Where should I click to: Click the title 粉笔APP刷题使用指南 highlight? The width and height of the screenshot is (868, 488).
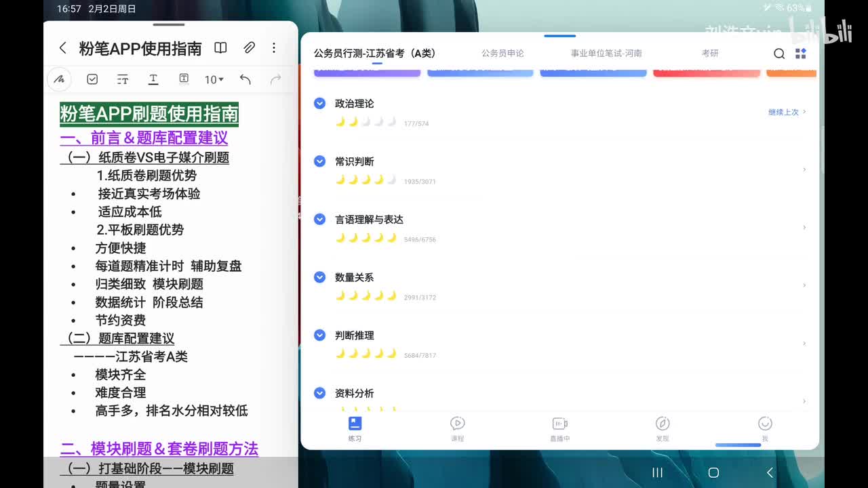[149, 114]
